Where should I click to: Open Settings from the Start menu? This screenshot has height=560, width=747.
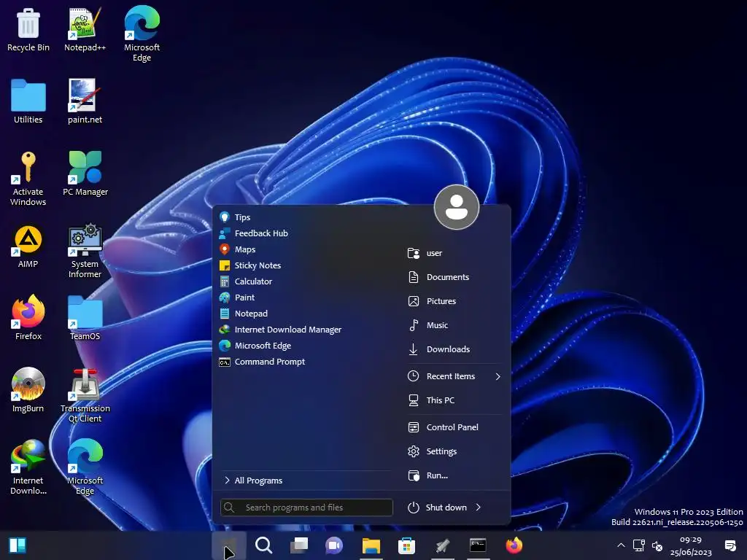pyautogui.click(x=455, y=451)
